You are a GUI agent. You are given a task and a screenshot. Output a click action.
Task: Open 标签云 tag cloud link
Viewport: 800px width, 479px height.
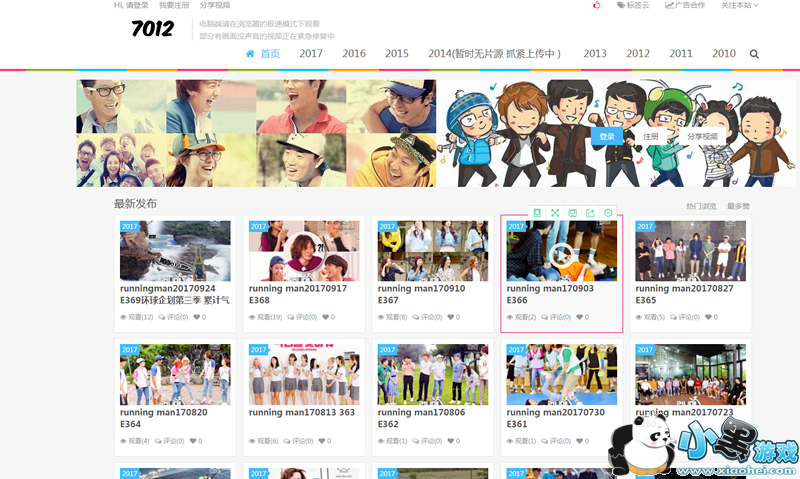coord(633,5)
